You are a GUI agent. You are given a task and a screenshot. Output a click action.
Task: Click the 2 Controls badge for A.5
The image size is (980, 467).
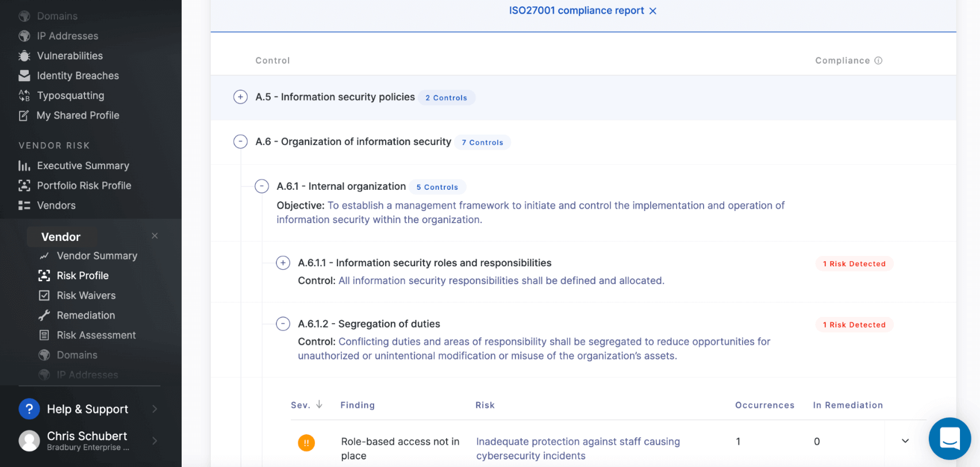[447, 98]
